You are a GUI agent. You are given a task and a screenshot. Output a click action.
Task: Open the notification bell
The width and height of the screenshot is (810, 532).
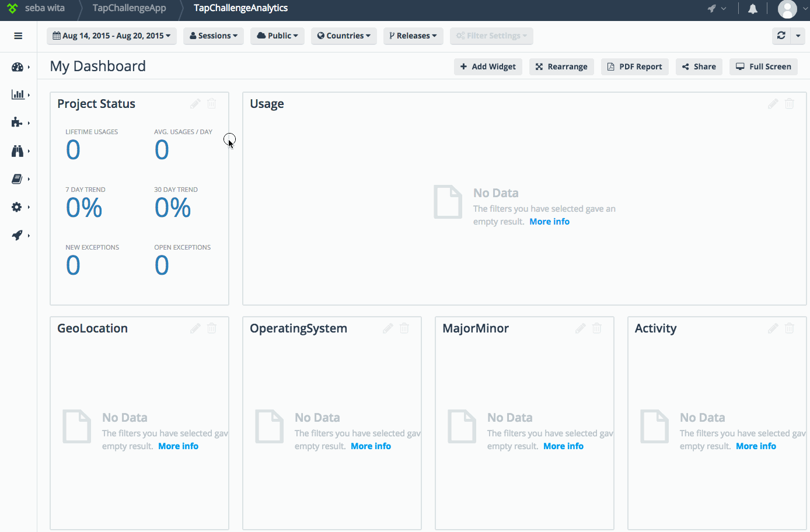pyautogui.click(x=752, y=9)
